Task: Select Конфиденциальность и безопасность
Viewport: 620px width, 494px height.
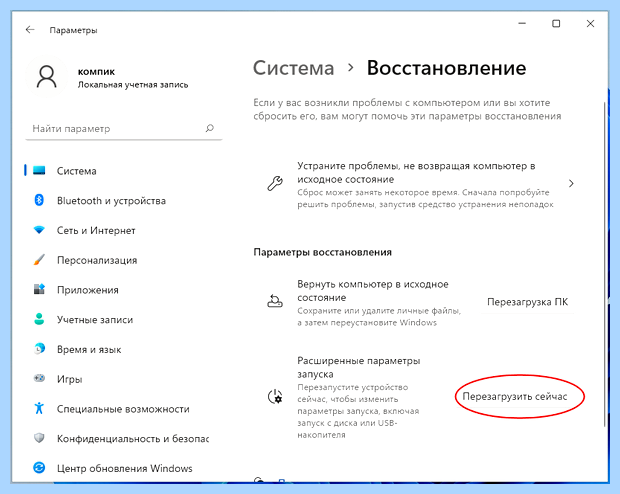Action: 123,439
